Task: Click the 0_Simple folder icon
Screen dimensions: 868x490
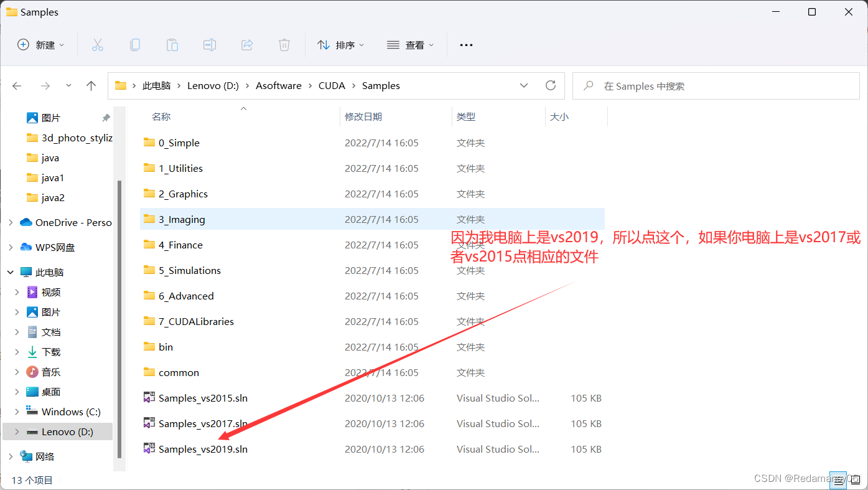Action: (x=149, y=142)
